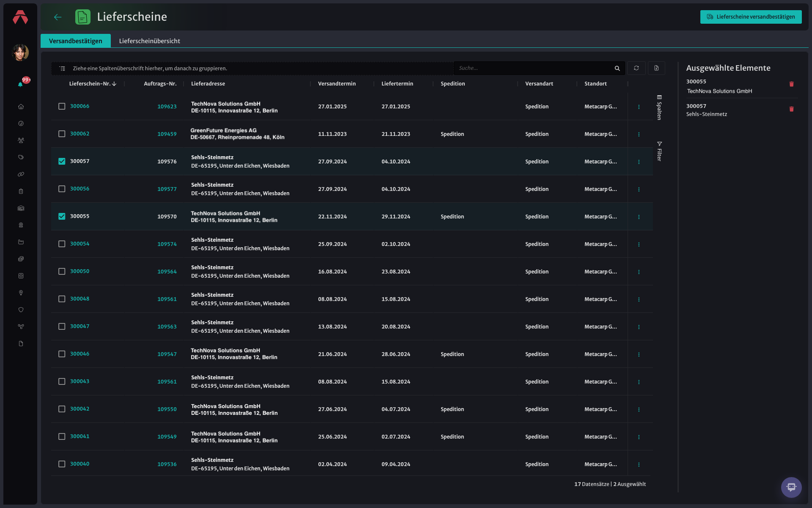Open Auftrags-Nr. link 109623
Image resolution: width=812 pixels, height=508 pixels.
tap(167, 107)
